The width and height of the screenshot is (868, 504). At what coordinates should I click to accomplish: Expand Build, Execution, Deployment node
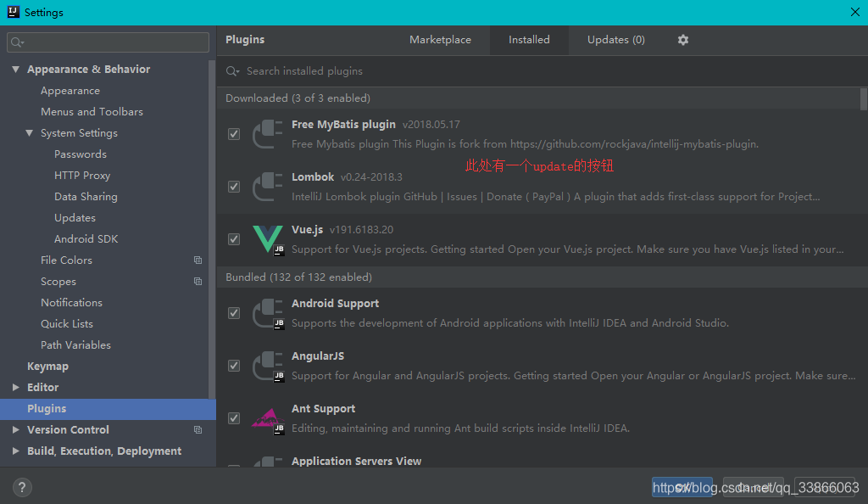(15, 451)
